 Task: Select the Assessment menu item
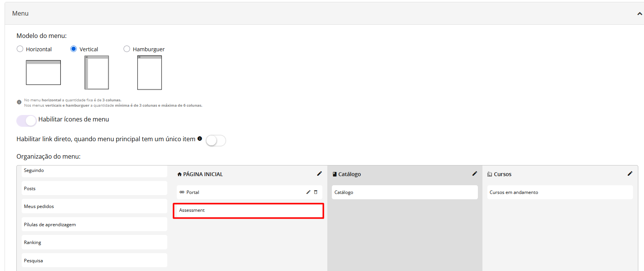tap(248, 210)
